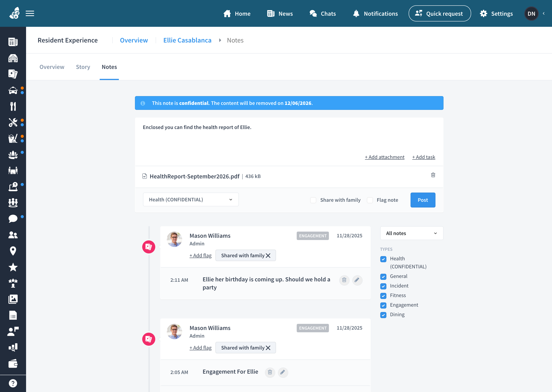Delete the Engagement For Ellie note
This screenshot has height=392, width=552.
point(270,372)
